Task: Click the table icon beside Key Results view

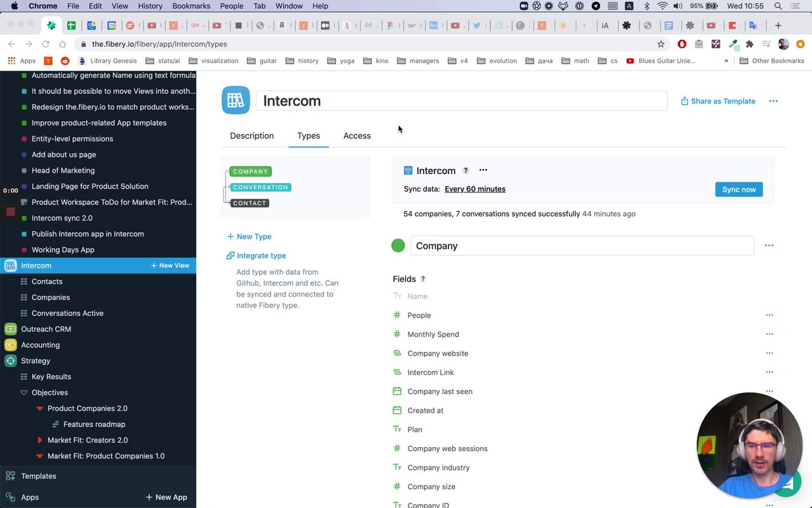Action: tap(24, 377)
